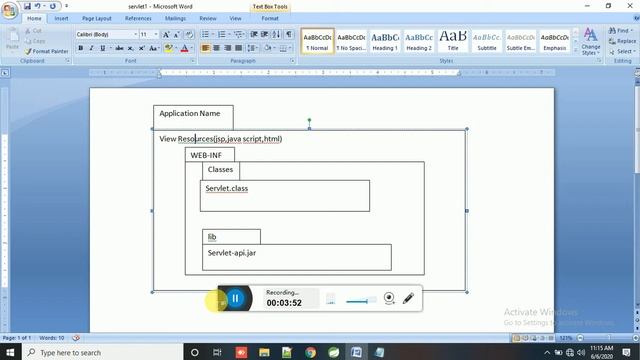This screenshot has width=640, height=360.
Task: Apply the red font color
Action: point(184,48)
